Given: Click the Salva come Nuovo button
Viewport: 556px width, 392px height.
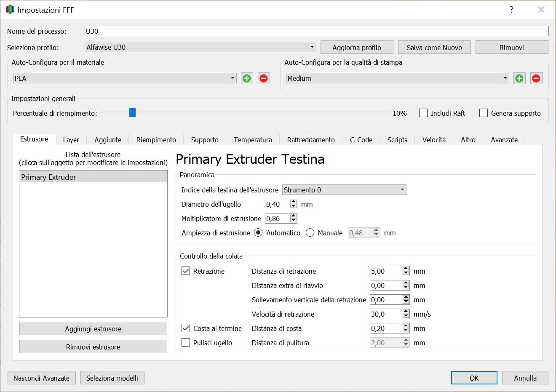Looking at the screenshot, I should click(x=434, y=48).
